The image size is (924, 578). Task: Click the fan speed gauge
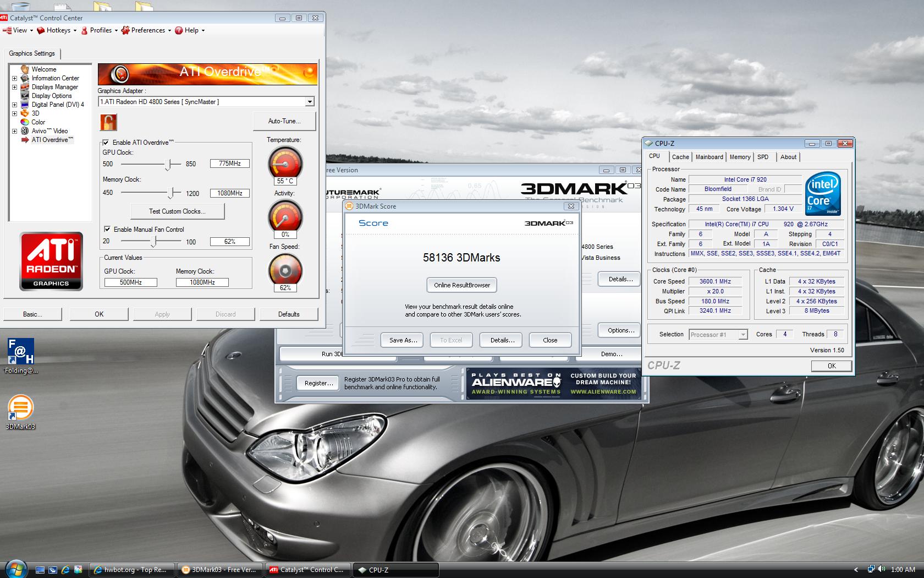tap(285, 269)
